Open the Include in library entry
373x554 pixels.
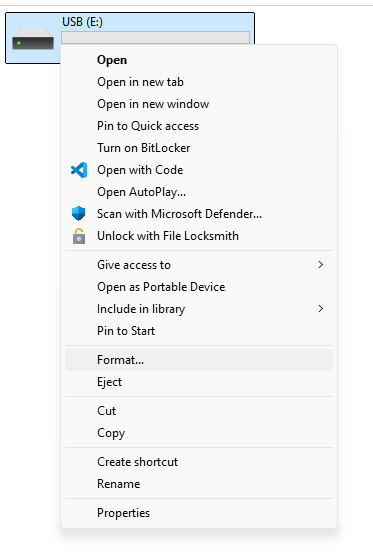click(x=199, y=308)
